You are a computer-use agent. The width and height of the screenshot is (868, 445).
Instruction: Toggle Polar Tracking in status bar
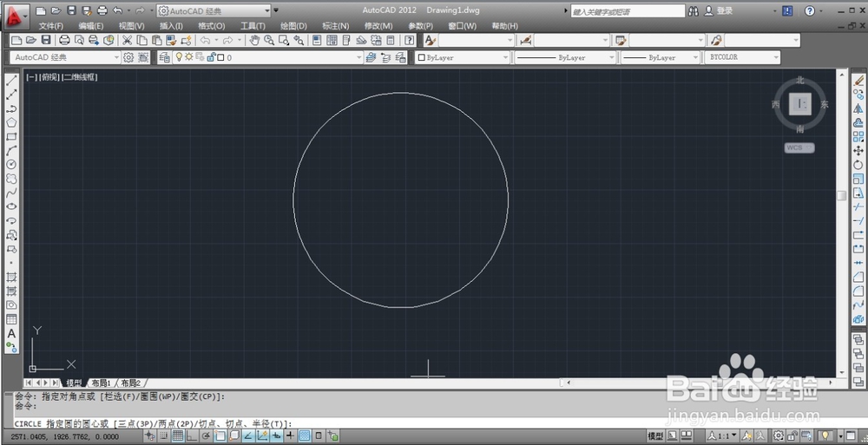pyautogui.click(x=206, y=436)
